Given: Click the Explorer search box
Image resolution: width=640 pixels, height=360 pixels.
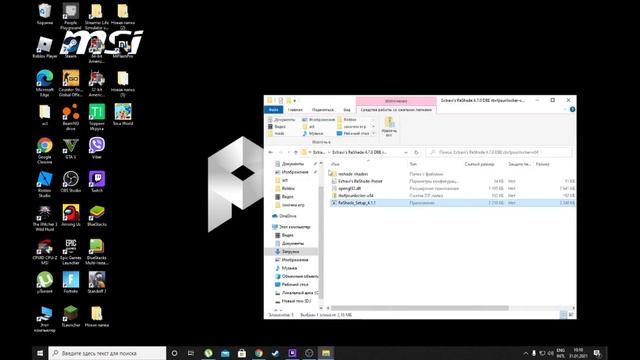Looking at the screenshot, I should (x=498, y=152).
